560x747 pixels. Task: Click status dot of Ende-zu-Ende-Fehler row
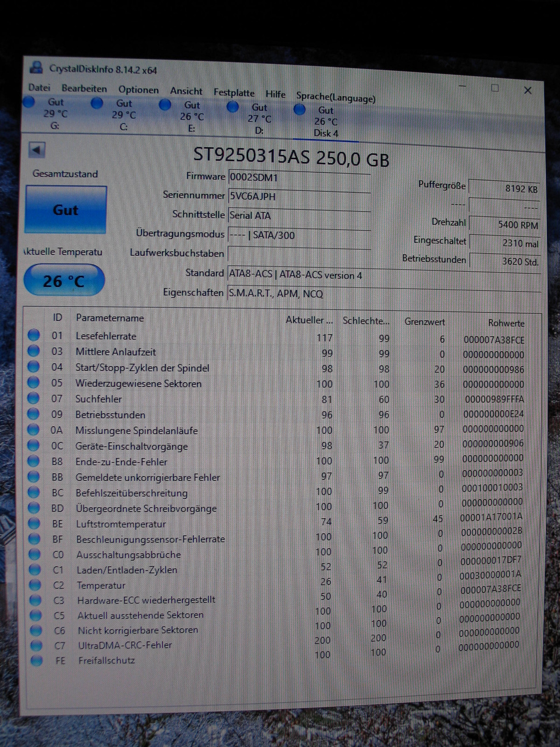[x=34, y=461]
